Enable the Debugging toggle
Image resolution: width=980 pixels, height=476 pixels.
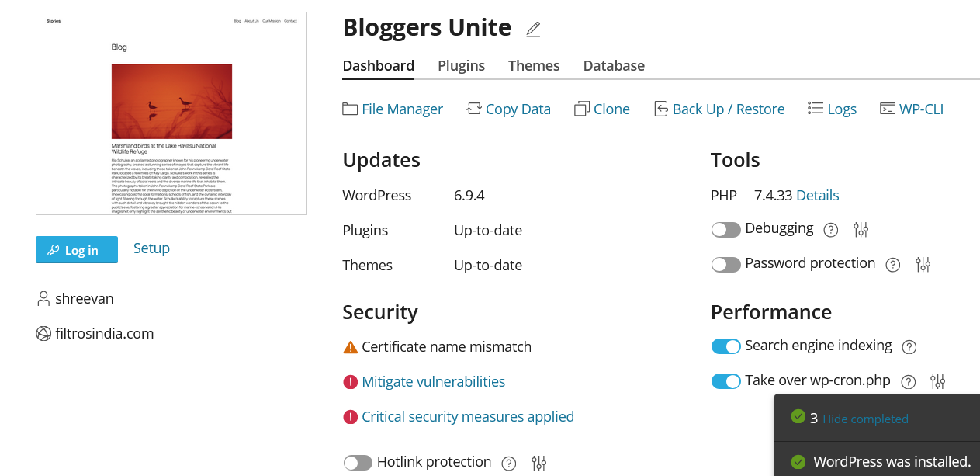point(725,230)
